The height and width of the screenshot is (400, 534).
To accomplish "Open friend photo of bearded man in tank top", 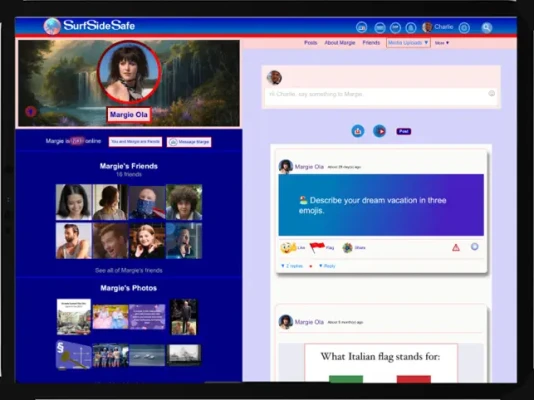I will pos(74,241).
